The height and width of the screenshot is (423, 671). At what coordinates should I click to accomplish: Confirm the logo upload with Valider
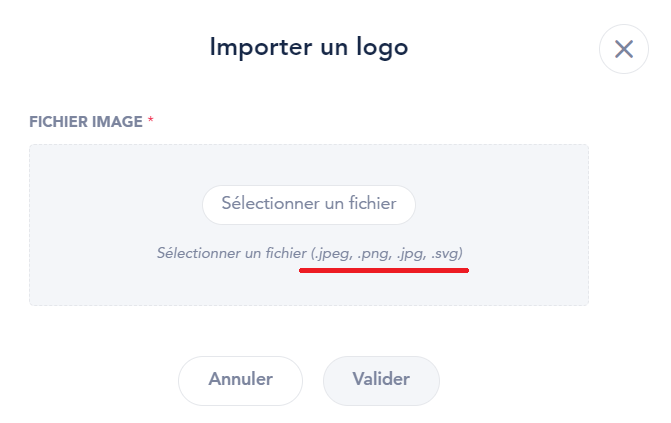click(x=381, y=381)
